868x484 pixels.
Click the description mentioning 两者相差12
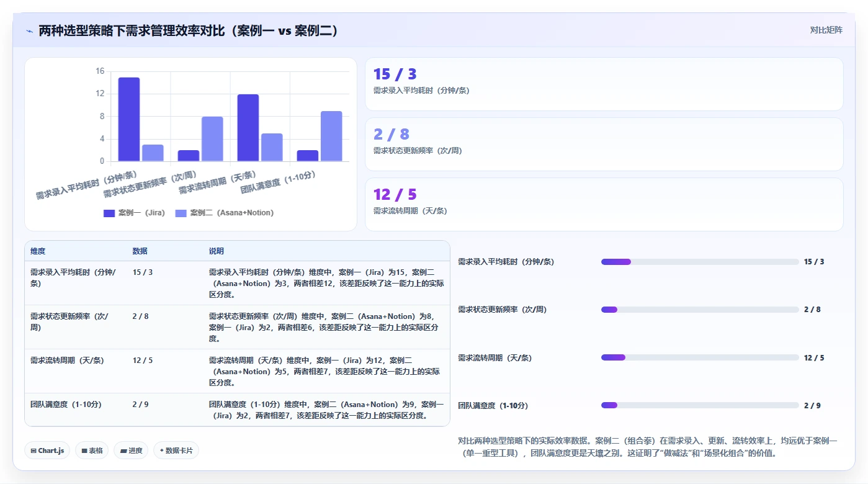click(x=326, y=284)
